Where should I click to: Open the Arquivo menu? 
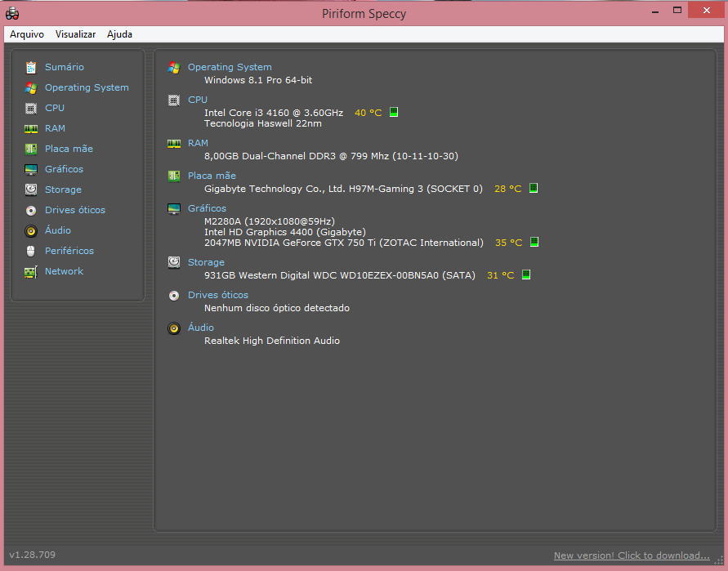tap(27, 34)
